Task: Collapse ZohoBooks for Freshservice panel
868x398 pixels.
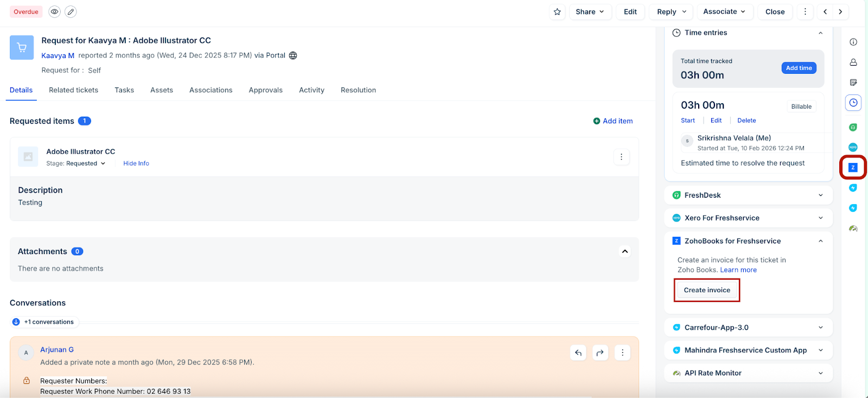Action: (x=820, y=241)
